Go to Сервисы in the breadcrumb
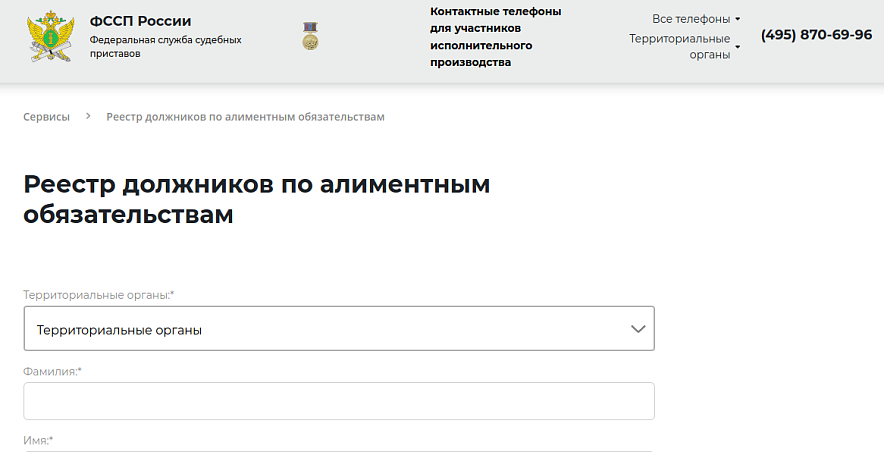 click(x=47, y=117)
